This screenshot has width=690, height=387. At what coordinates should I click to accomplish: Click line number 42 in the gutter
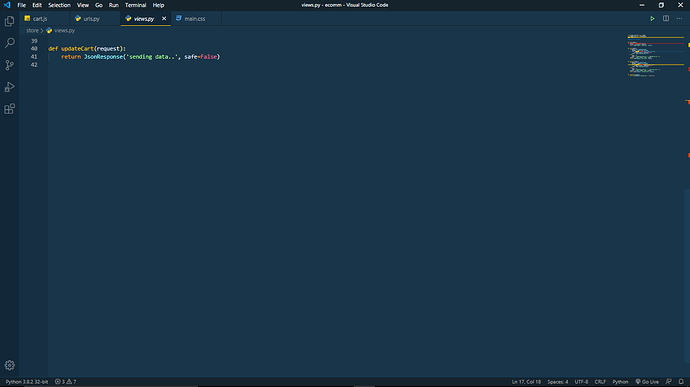(34, 65)
